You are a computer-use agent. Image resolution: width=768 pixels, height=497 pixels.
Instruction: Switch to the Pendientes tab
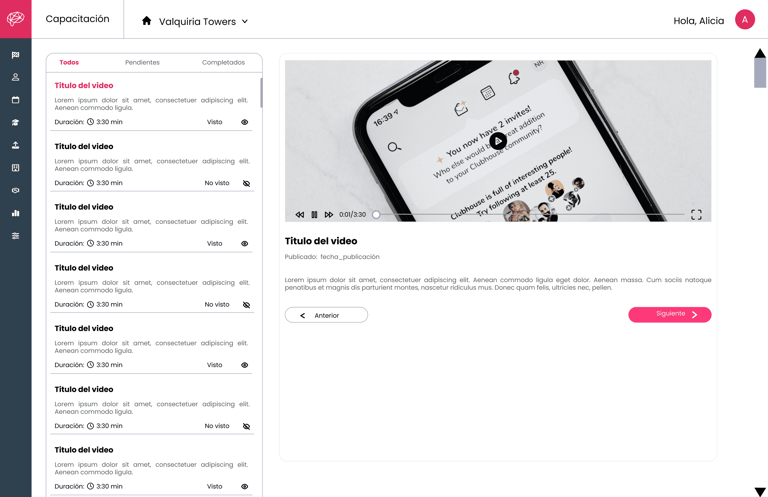pyautogui.click(x=142, y=62)
